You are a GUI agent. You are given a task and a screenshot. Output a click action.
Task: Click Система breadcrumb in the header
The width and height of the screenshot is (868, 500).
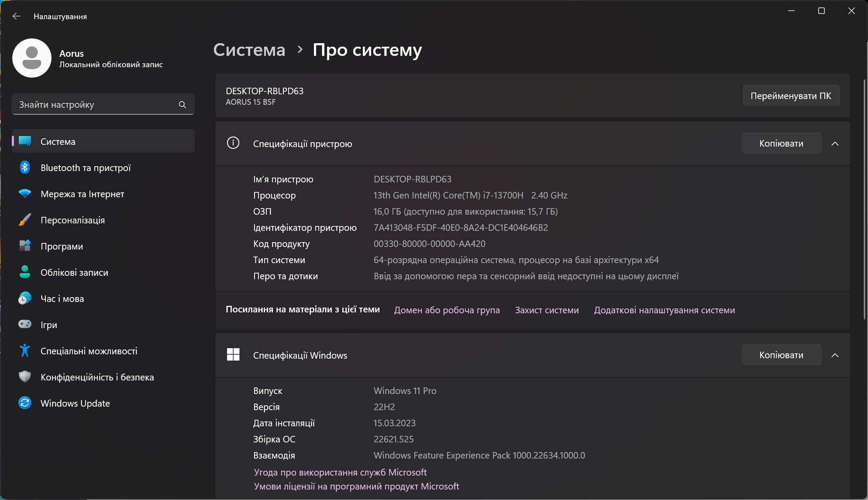[x=249, y=50]
